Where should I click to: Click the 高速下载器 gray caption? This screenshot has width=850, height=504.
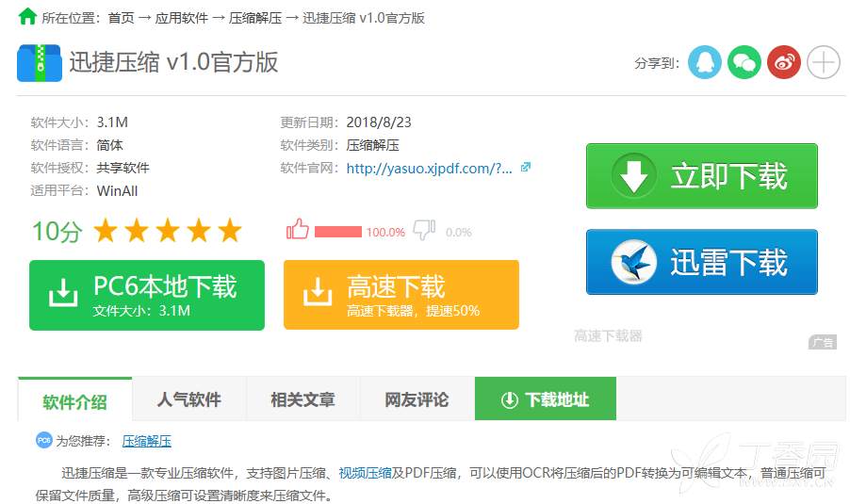point(608,336)
